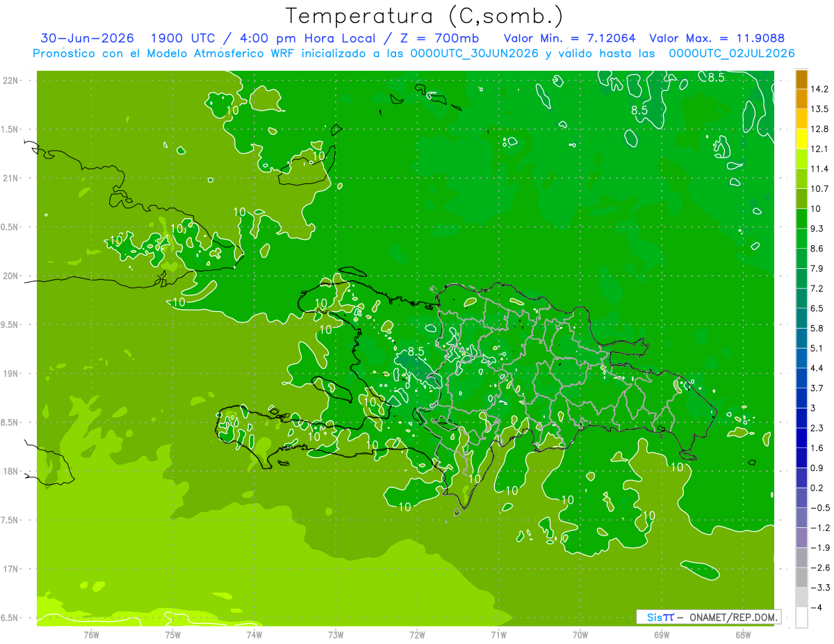Pick the dark blue swatch between 2.3 and 1.6

point(801,438)
